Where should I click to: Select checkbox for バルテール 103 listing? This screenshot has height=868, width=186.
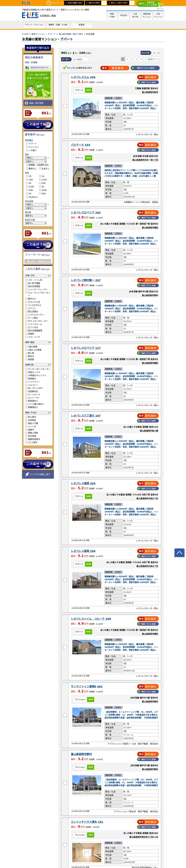coord(65,174)
